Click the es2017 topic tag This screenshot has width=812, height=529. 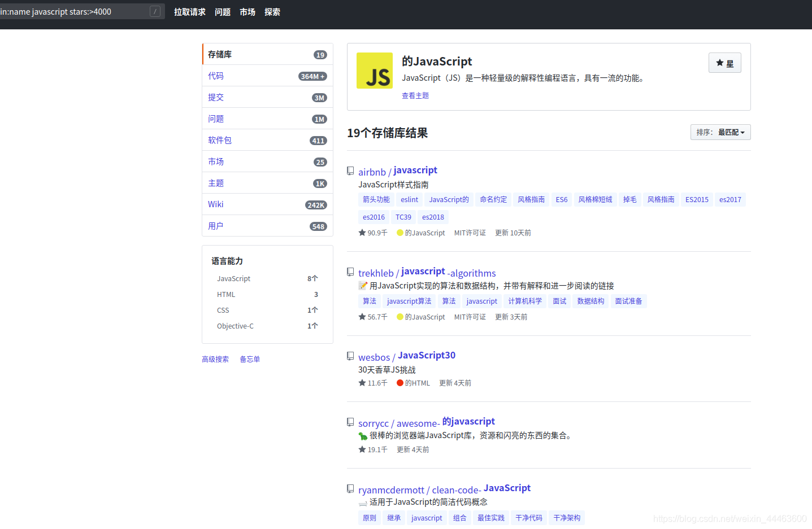point(730,199)
